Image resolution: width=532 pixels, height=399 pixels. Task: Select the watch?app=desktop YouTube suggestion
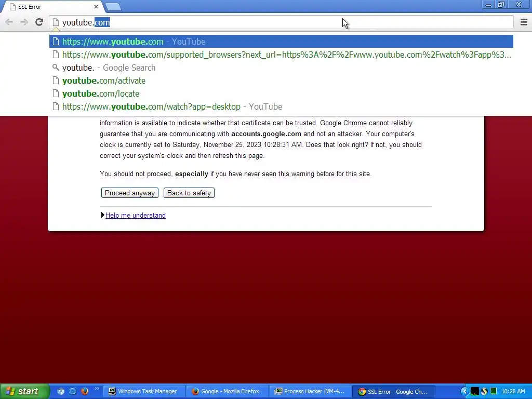[281, 106]
